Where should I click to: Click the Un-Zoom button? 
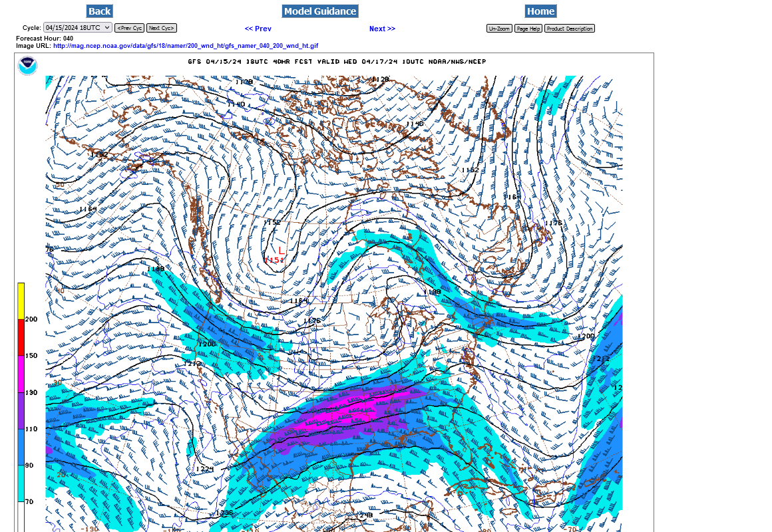499,29
